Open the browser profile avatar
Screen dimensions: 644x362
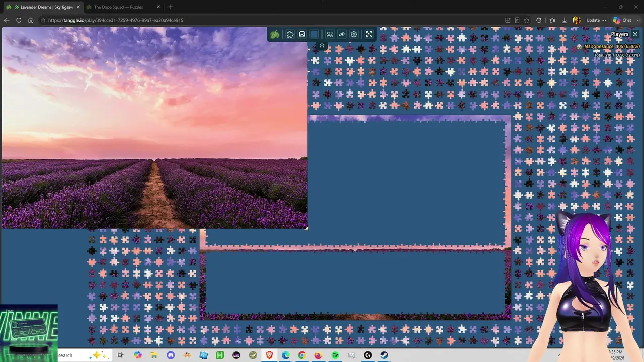pos(577,20)
